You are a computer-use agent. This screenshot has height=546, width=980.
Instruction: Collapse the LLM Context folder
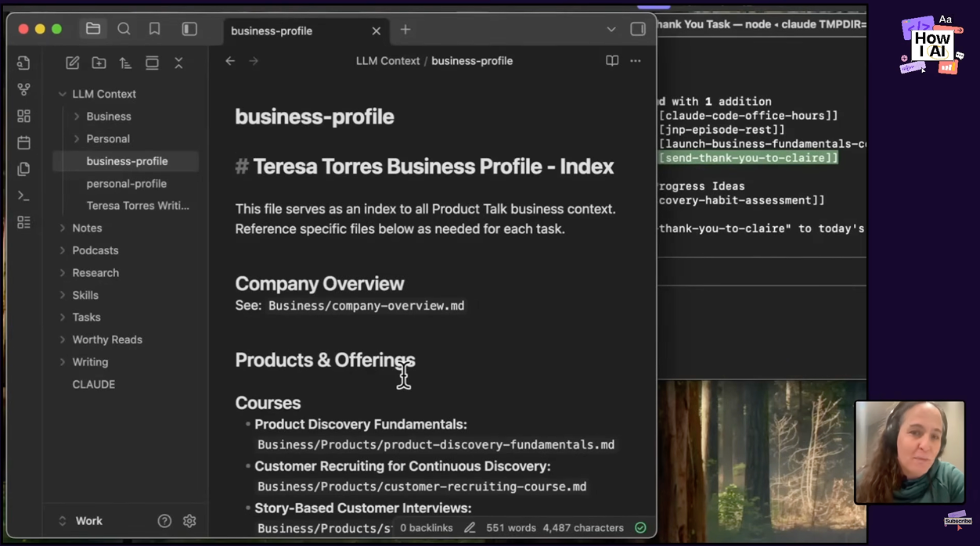tap(63, 94)
